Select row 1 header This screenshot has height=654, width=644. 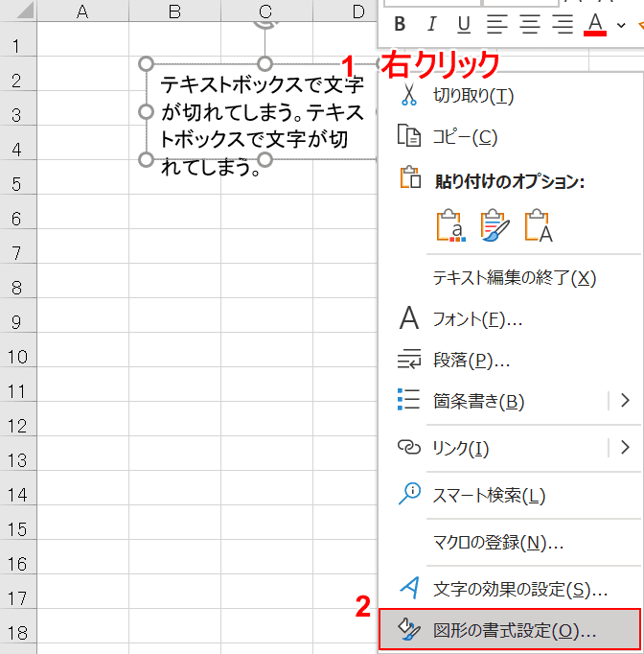click(x=18, y=38)
